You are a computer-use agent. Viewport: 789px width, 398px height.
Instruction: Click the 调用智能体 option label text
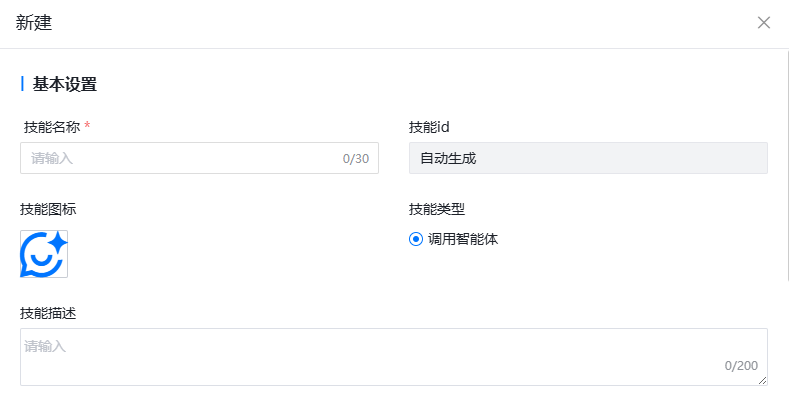(x=463, y=239)
